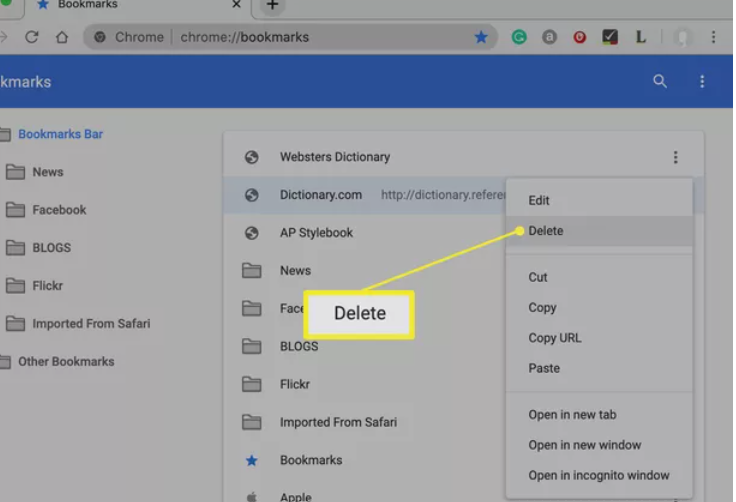Viewport: 736px width, 502px height.
Task: Choose Delete from the context menu
Action: 599,231
